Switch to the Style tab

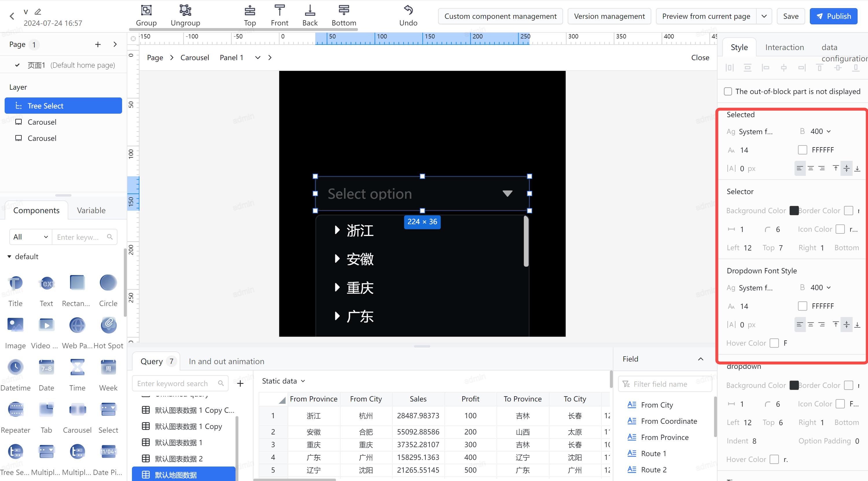pos(739,47)
